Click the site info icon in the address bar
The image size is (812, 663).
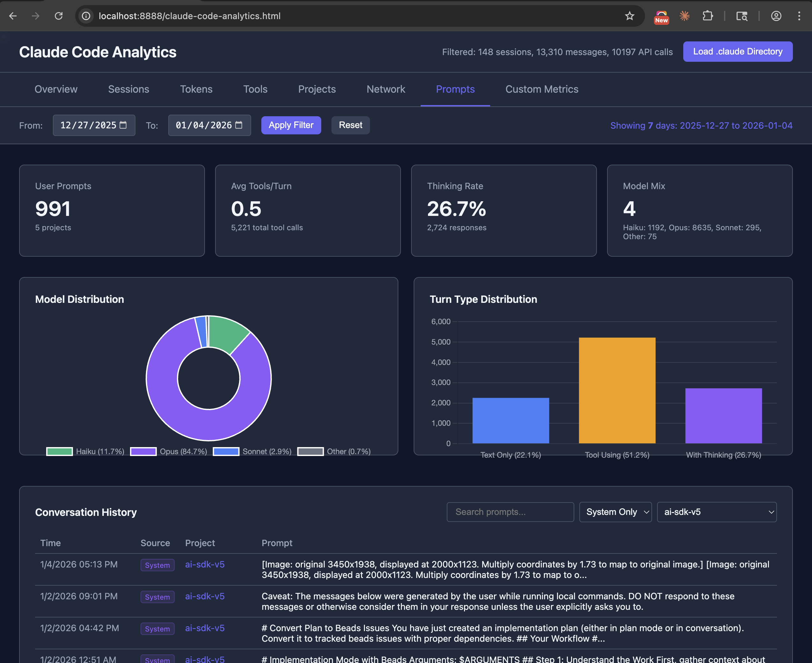point(86,16)
